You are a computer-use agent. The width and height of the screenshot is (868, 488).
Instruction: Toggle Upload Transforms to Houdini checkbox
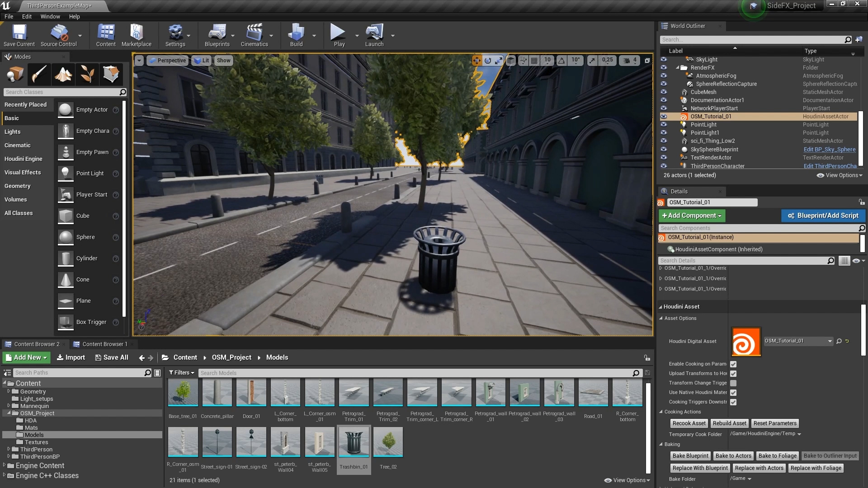733,373
